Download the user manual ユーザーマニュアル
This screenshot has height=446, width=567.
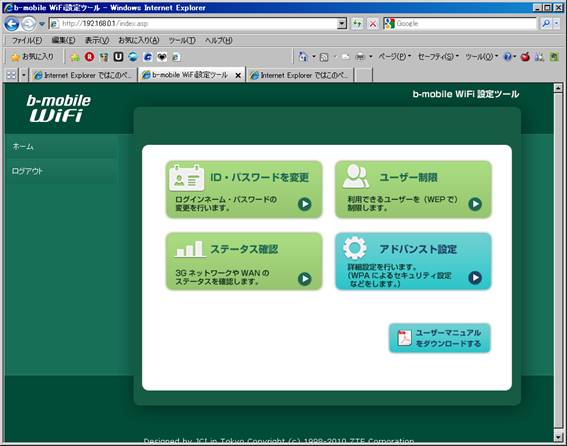coord(439,338)
